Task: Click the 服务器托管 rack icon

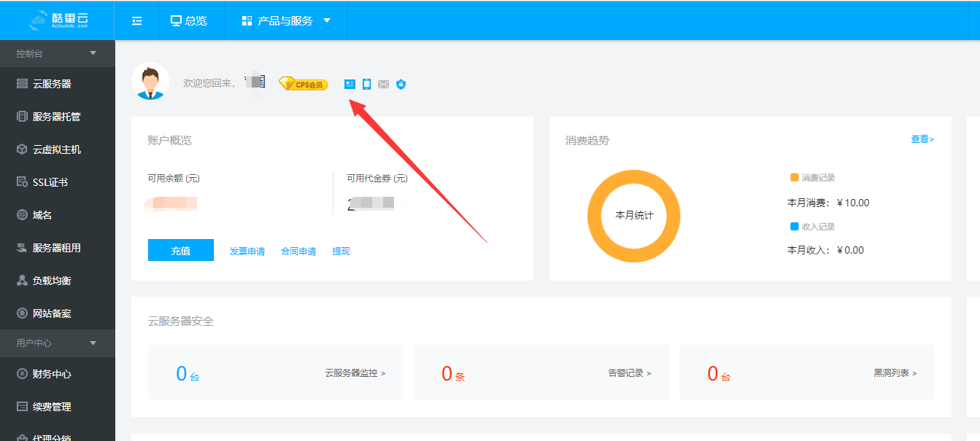Action: (22, 117)
